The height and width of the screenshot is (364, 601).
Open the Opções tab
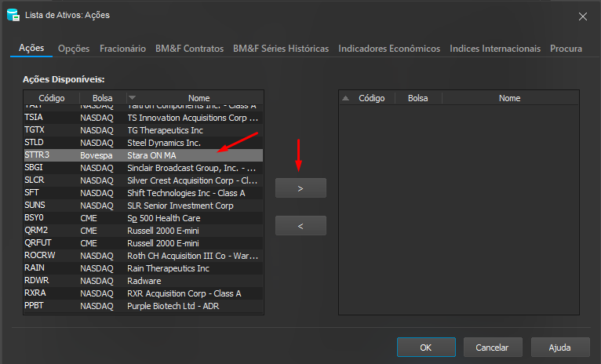74,49
